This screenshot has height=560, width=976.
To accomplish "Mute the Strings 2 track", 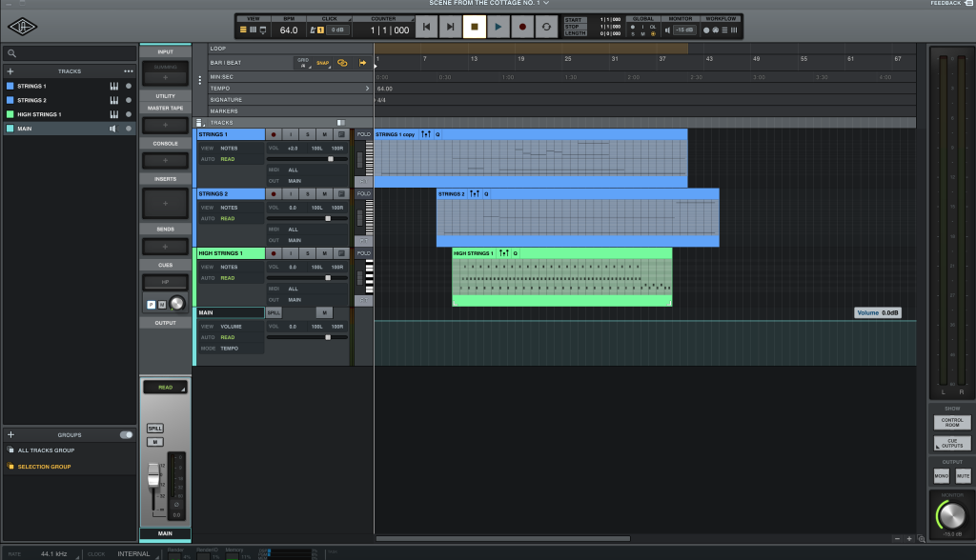I will click(x=324, y=194).
